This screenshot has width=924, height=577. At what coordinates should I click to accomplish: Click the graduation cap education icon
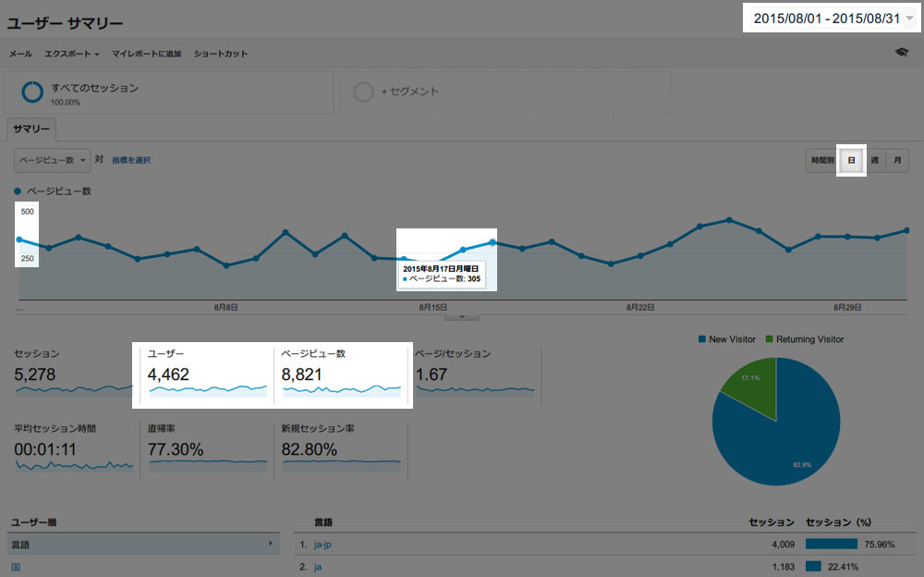click(902, 53)
